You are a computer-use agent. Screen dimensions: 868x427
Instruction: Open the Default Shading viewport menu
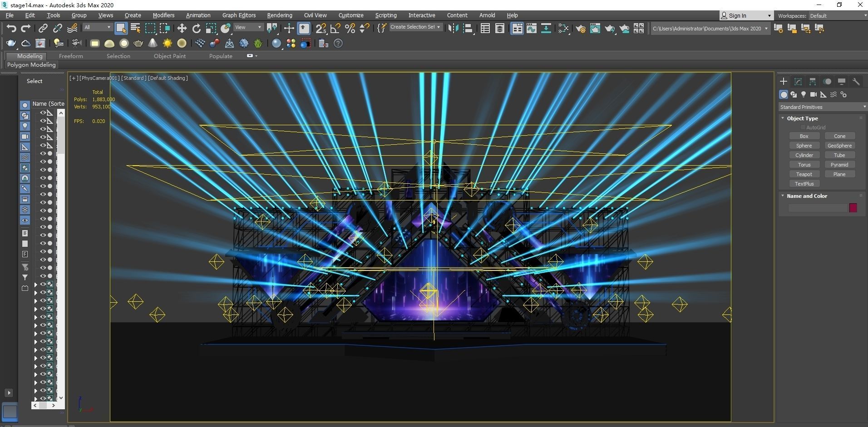pos(168,78)
